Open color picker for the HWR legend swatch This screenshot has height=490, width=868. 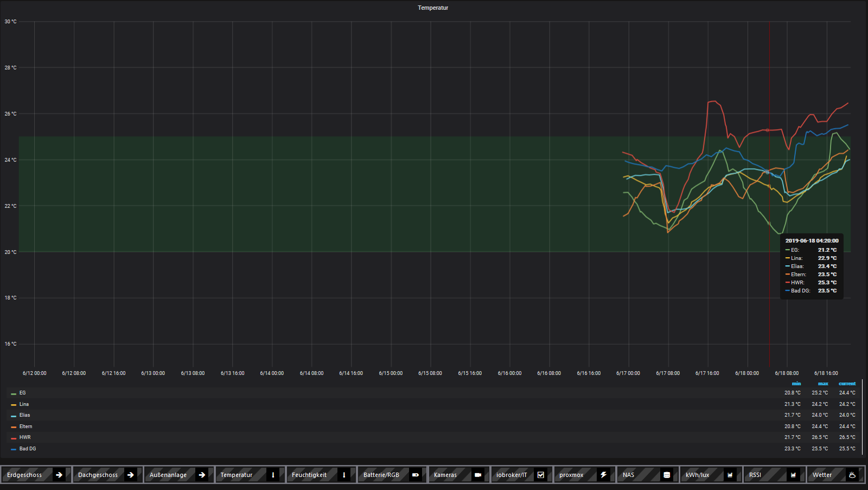[x=14, y=438]
